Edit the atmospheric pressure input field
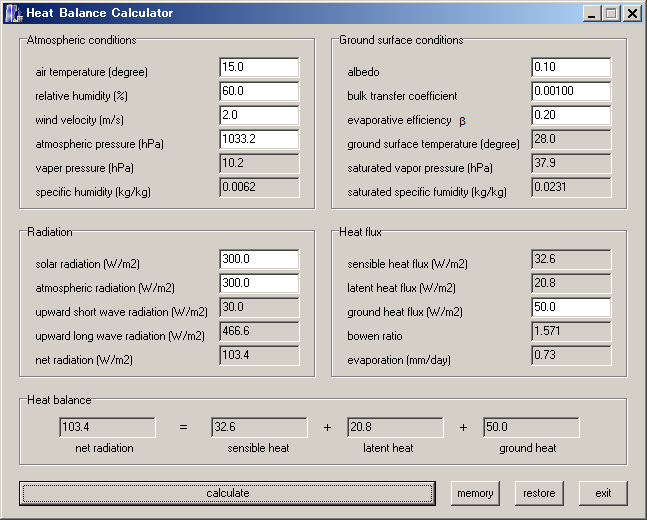Screen dimensions: 647x520 259,139
